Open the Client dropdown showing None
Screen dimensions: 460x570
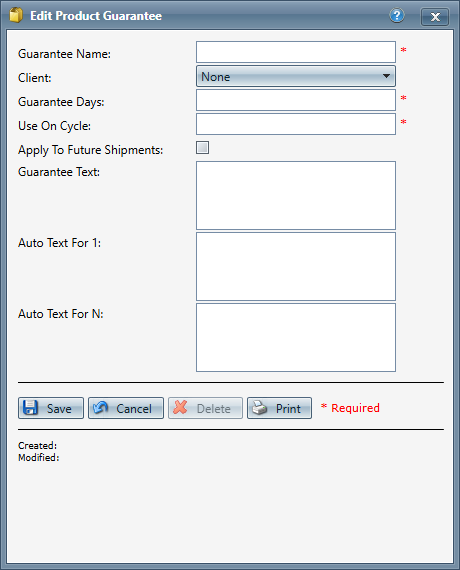(296, 76)
